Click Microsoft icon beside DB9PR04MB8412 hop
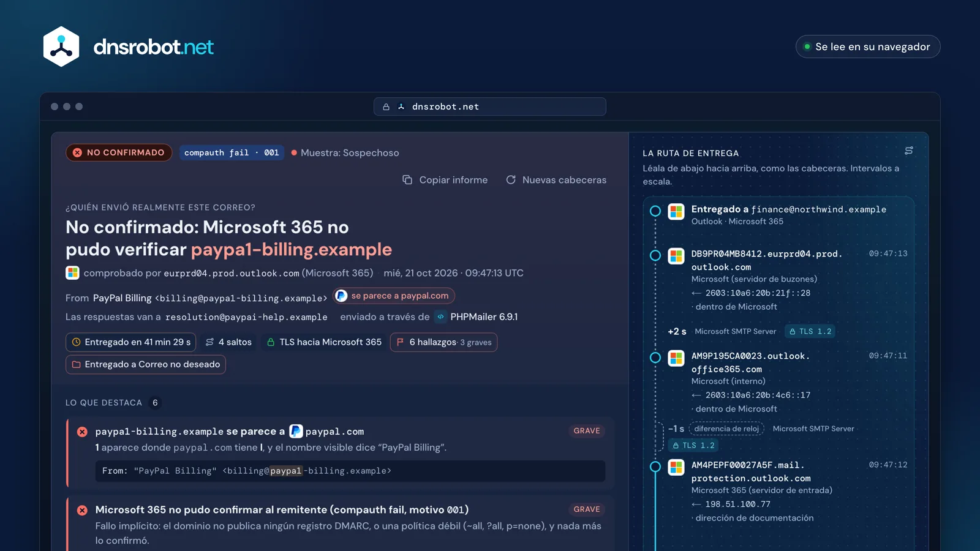980x551 pixels. click(x=676, y=256)
